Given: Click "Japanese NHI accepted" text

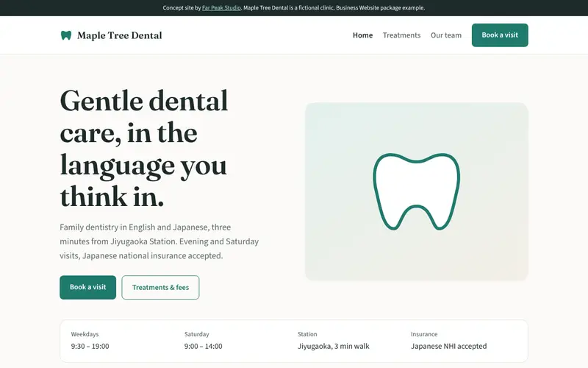Looking at the screenshot, I should [x=449, y=346].
